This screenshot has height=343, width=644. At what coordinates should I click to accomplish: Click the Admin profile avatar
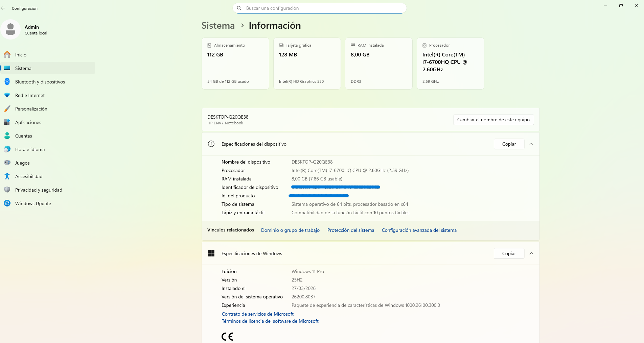coord(11,30)
